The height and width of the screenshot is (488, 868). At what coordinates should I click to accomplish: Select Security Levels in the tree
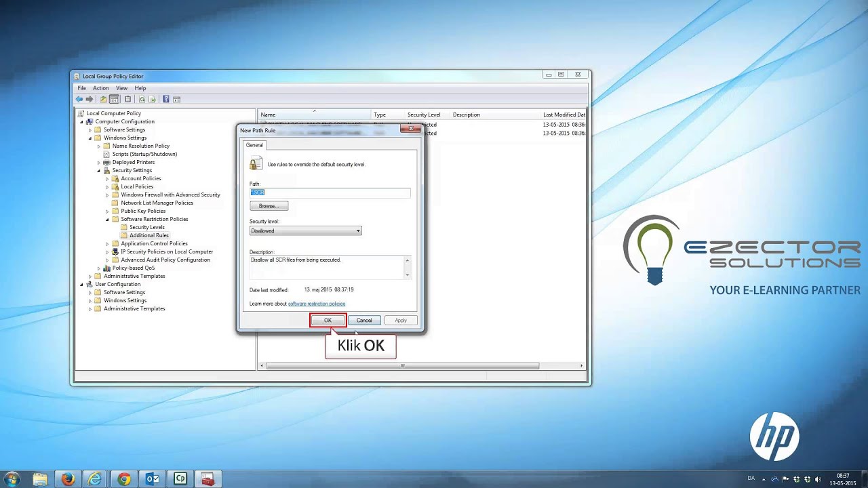pos(146,227)
